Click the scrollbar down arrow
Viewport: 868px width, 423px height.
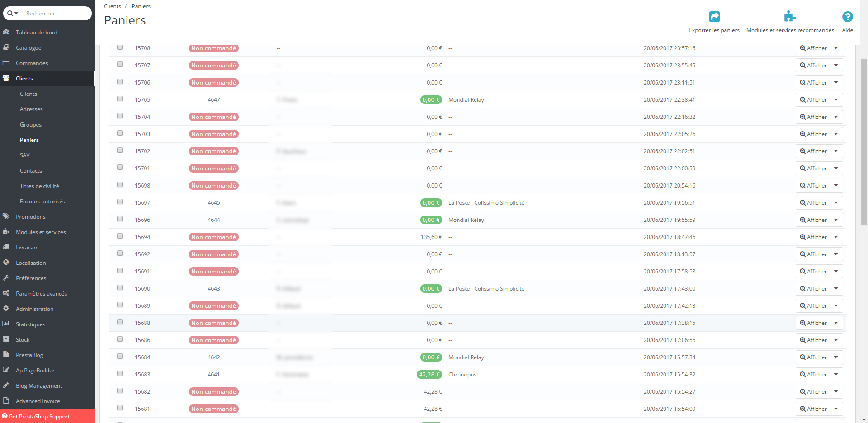tap(864, 419)
